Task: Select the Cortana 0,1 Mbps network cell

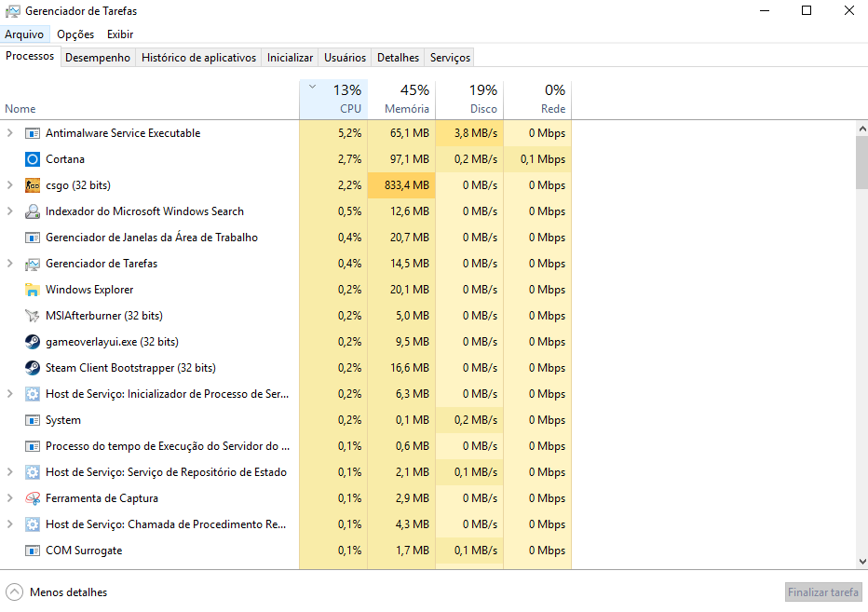Action: tap(538, 159)
